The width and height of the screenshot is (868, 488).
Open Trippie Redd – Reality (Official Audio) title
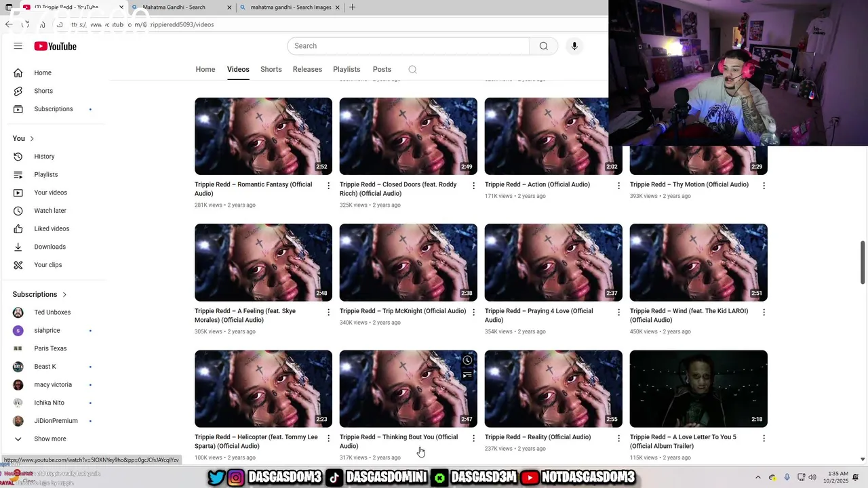[538, 437]
